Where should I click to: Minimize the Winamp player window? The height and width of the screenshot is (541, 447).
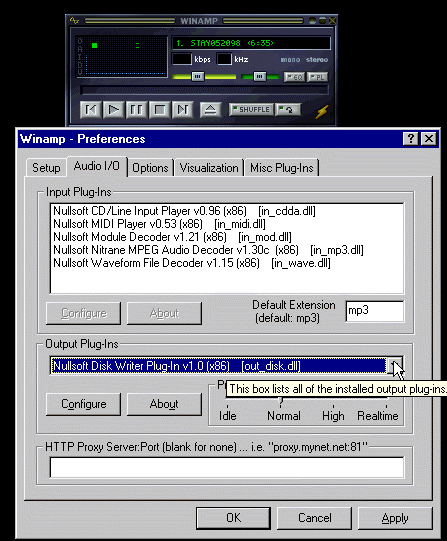312,21
